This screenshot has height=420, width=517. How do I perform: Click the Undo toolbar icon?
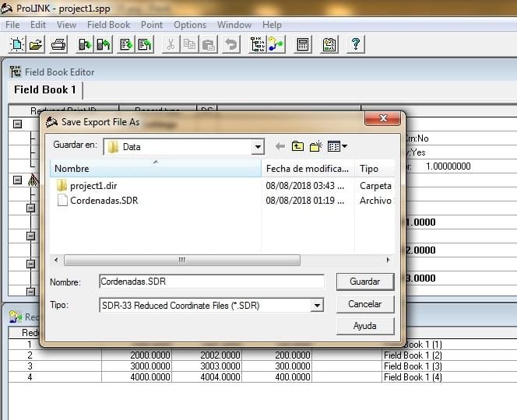pos(231,44)
